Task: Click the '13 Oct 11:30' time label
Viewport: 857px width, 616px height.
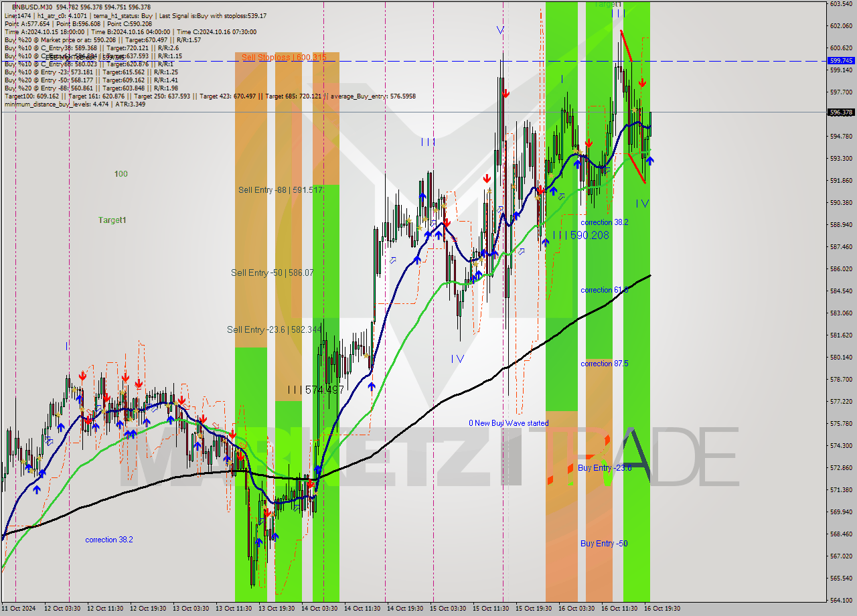Action: (x=234, y=609)
